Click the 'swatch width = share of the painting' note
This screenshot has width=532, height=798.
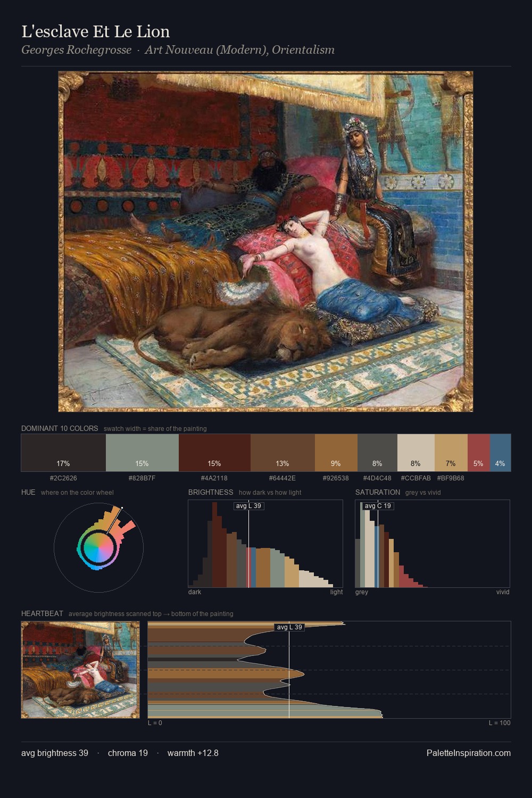155,429
